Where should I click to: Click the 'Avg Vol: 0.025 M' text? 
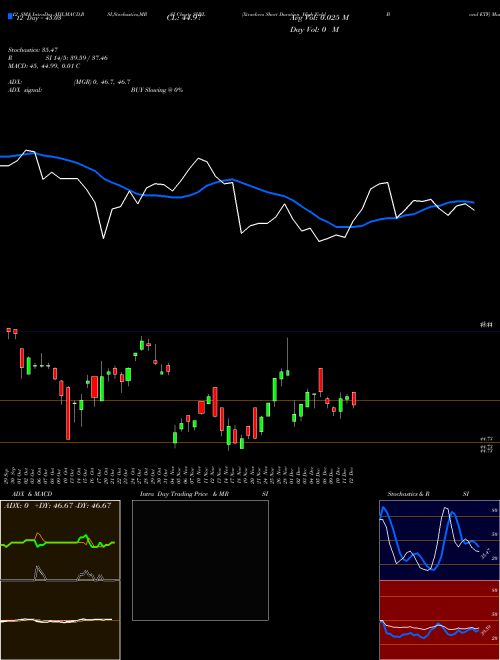[319, 18]
